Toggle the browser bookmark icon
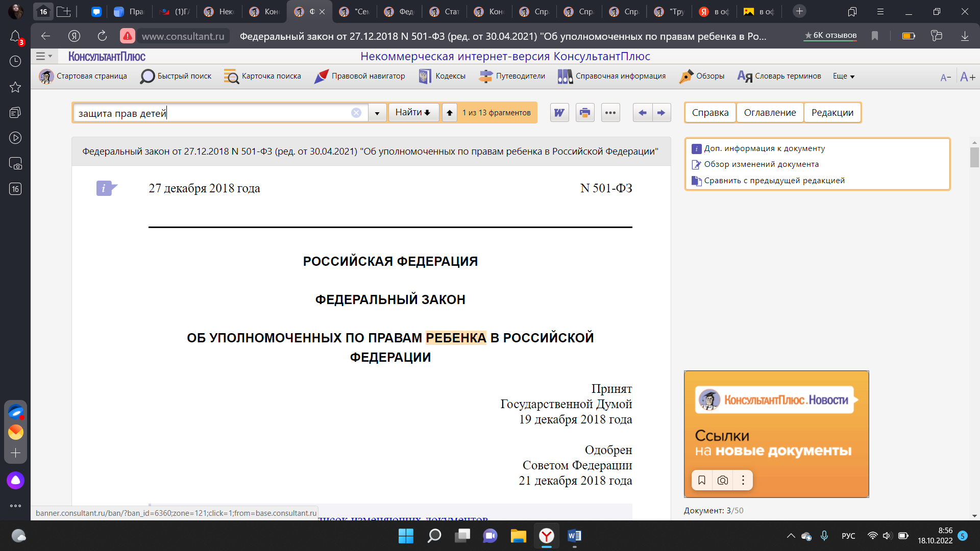Image resolution: width=980 pixels, height=551 pixels. tap(875, 36)
